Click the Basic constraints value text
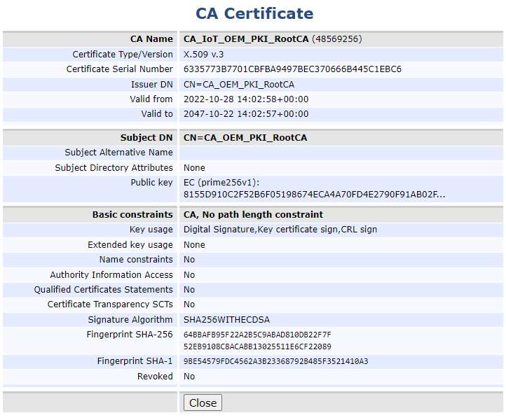This screenshot has width=506, height=420. tap(253, 215)
